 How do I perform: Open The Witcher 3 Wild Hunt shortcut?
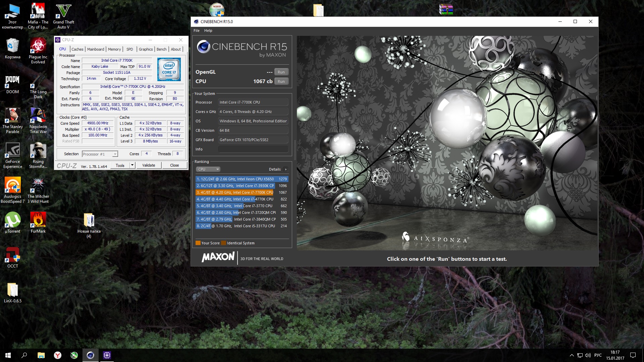pyautogui.click(x=38, y=185)
